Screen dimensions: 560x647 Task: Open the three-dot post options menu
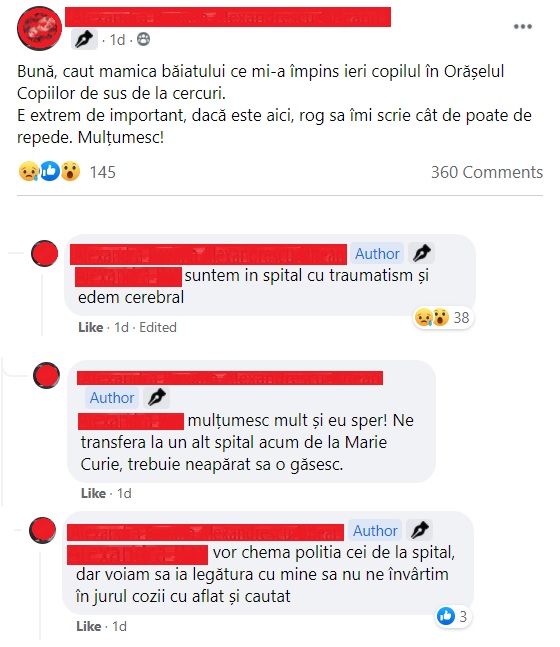[522, 26]
